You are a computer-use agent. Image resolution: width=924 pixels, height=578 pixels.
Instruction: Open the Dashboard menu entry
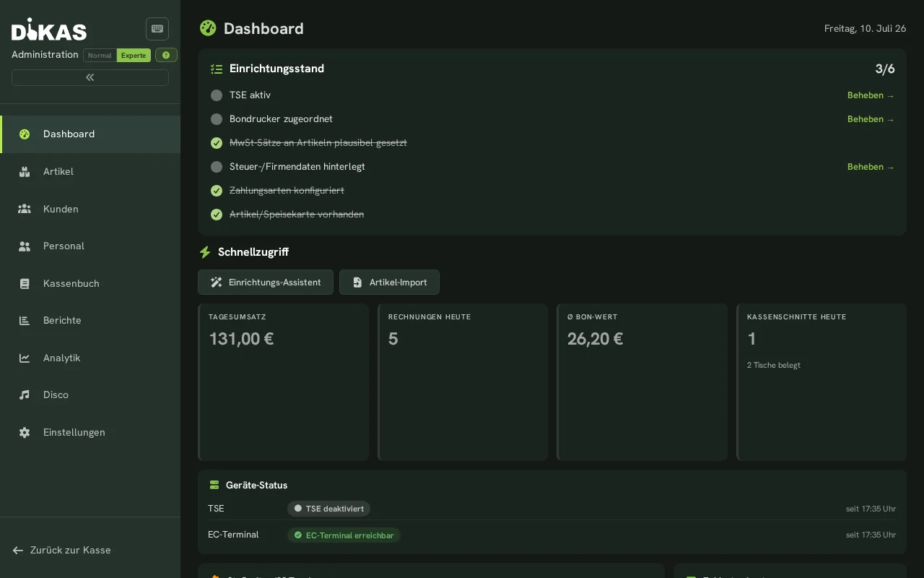(x=90, y=134)
